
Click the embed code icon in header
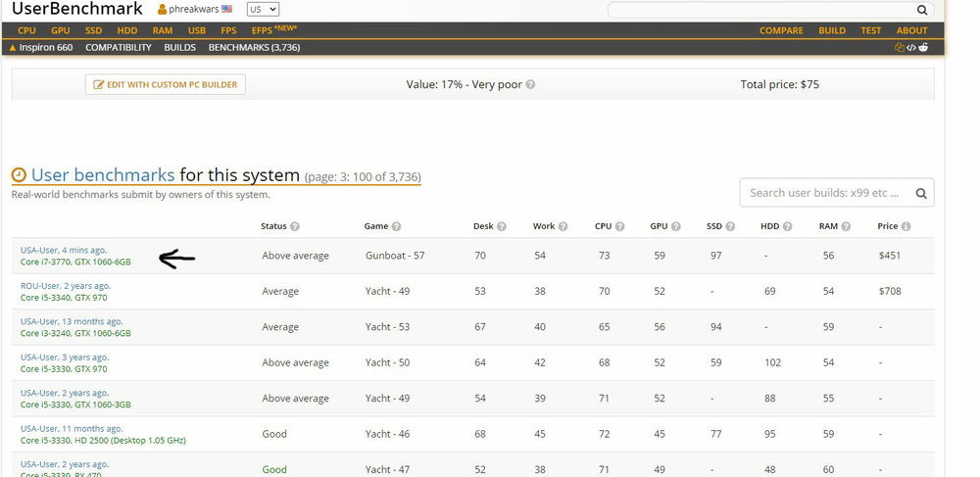tap(911, 47)
